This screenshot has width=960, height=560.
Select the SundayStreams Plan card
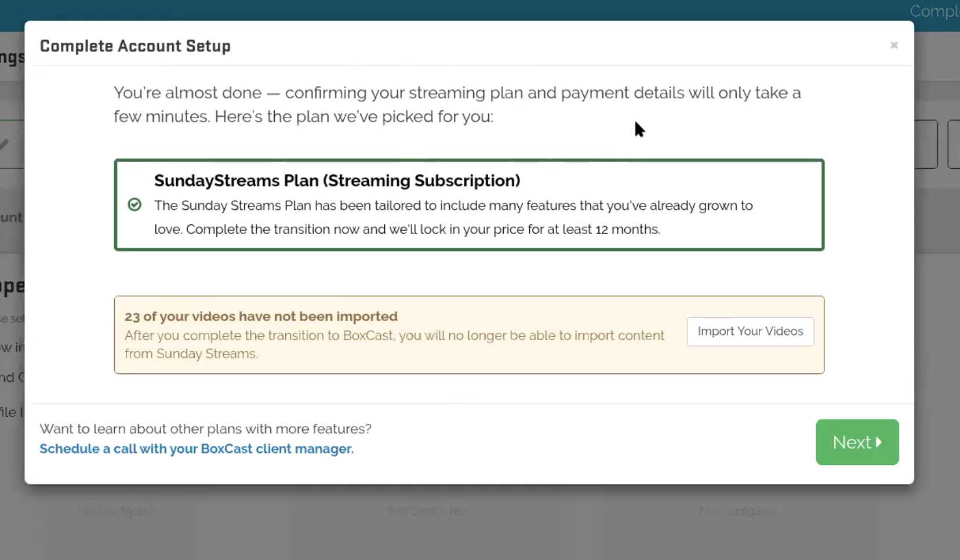[468, 205]
